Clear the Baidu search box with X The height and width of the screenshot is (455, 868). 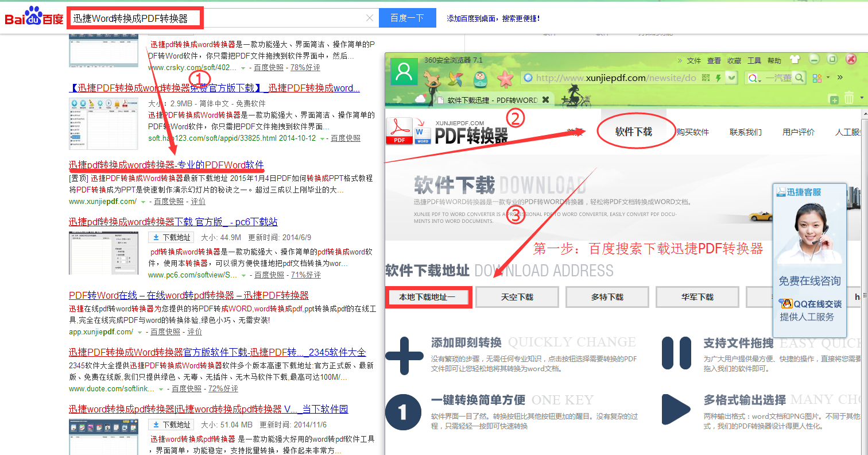coord(370,18)
